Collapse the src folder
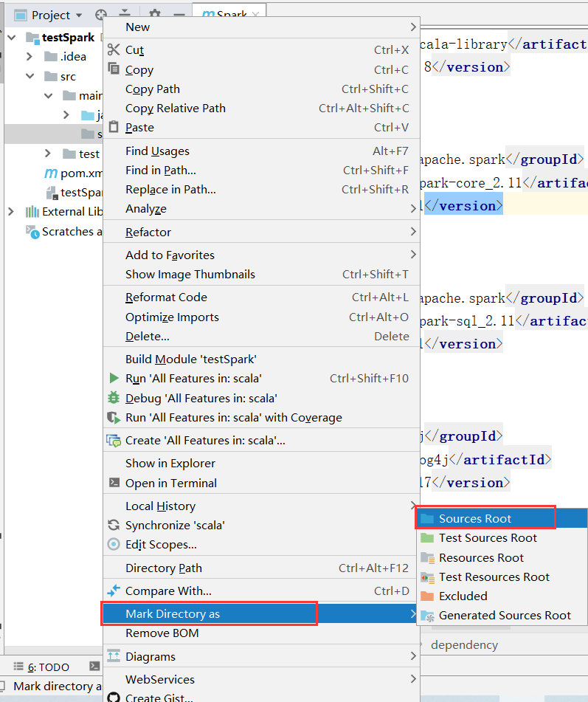 tap(30, 76)
